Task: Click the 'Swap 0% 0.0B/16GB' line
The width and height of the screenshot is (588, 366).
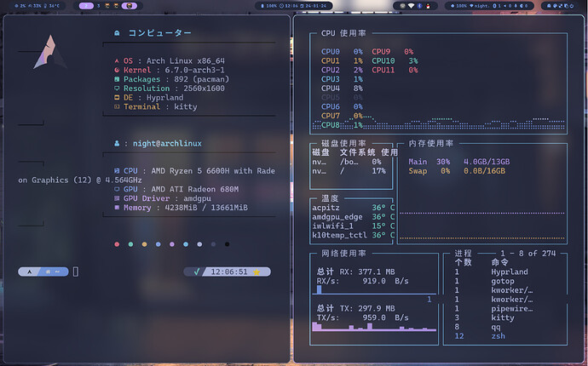Action: pos(457,171)
